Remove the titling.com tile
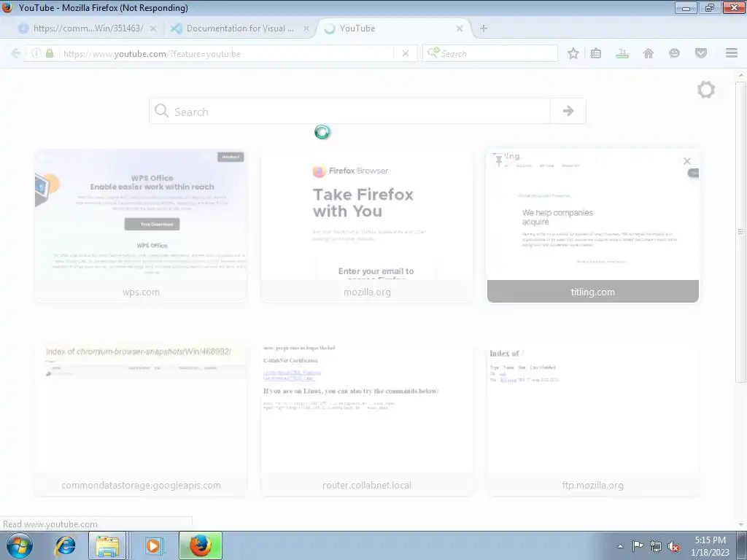 coord(687,161)
